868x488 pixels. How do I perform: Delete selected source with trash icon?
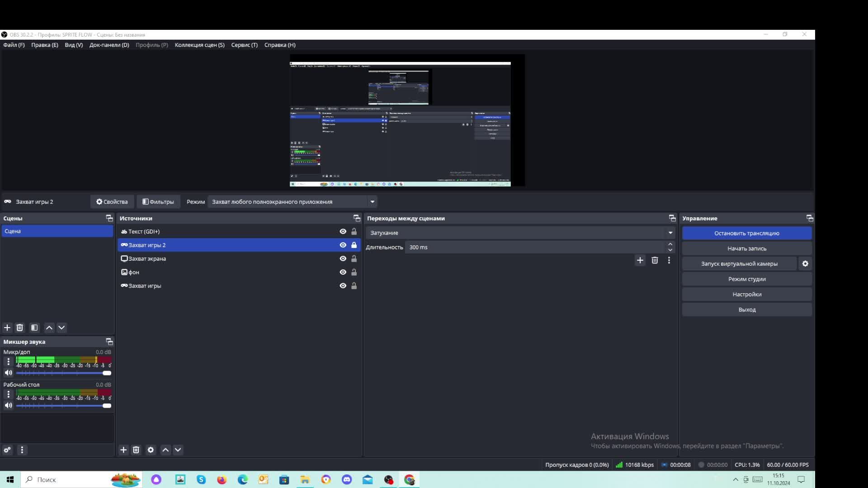[136, 450]
